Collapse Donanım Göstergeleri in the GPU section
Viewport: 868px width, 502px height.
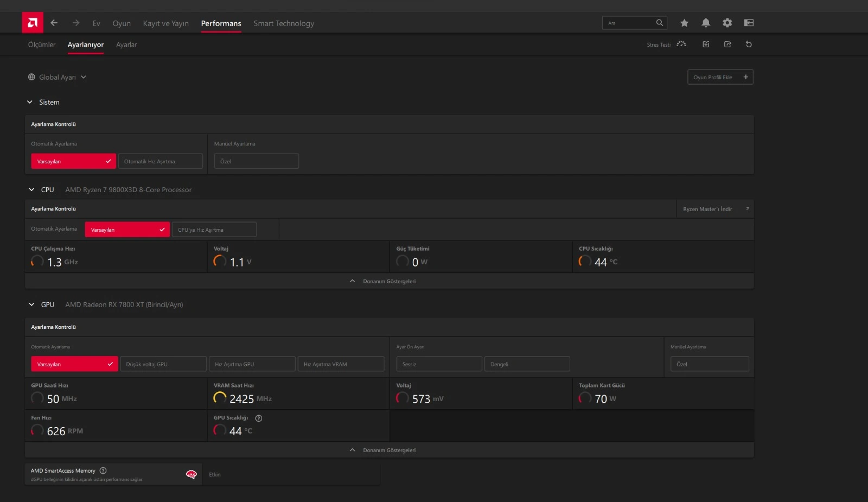pos(390,450)
